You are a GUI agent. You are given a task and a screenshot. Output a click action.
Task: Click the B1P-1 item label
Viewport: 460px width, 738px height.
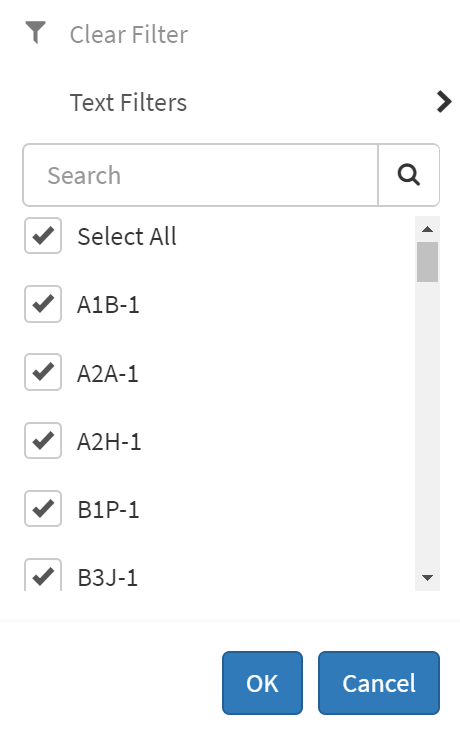click(x=108, y=510)
